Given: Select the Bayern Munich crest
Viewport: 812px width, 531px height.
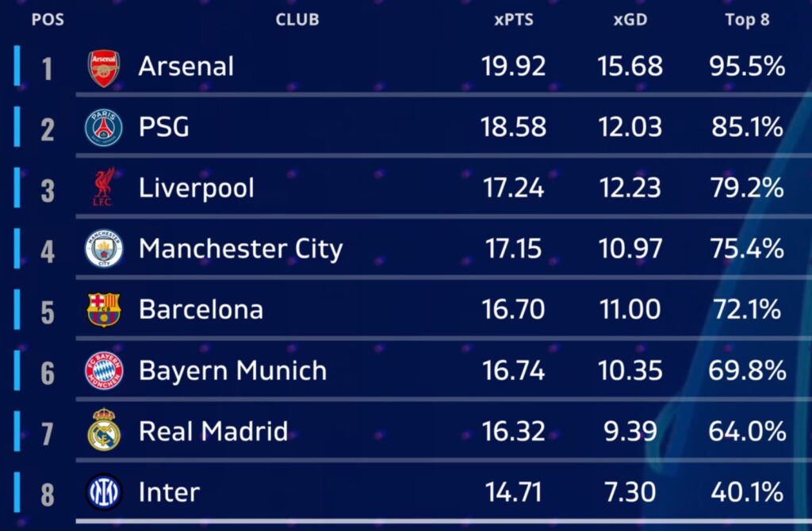Looking at the screenshot, I should 104,371.
